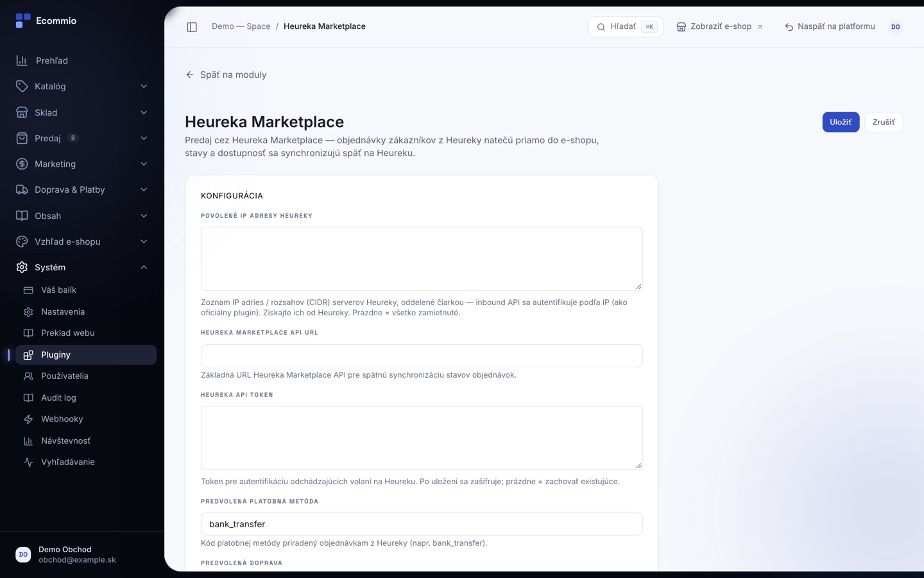Viewport: 924px width, 578px height.
Task: Open Demo Obchod account profile
Action: [x=82, y=554]
